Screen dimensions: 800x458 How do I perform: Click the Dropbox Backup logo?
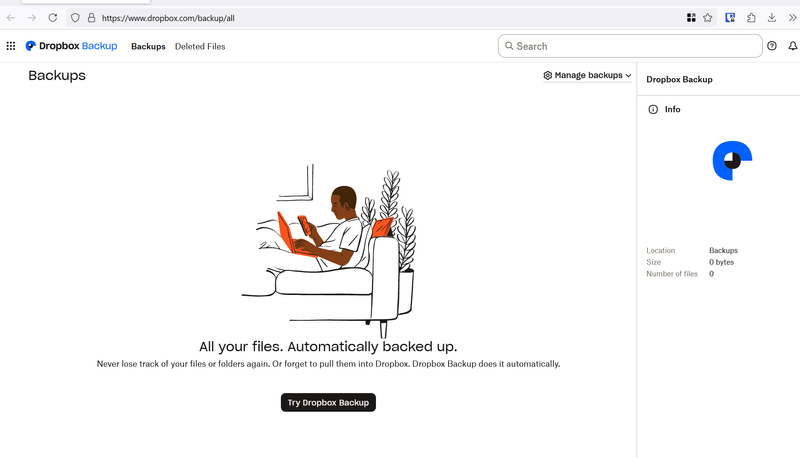click(x=71, y=46)
